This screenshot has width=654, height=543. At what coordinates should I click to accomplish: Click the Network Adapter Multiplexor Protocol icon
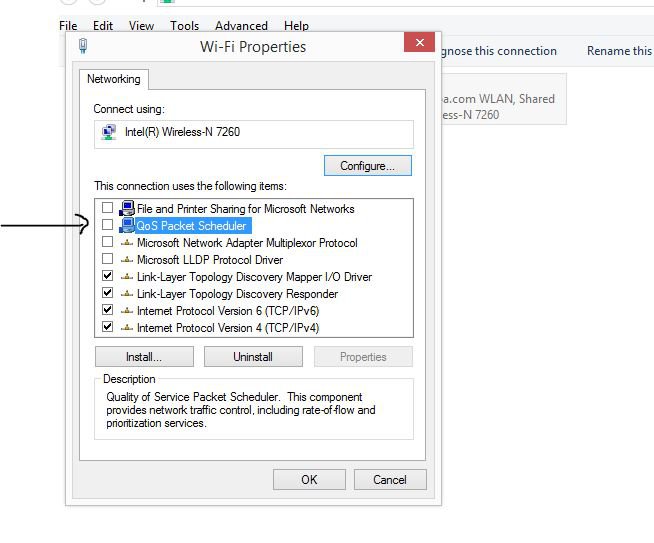(127, 243)
